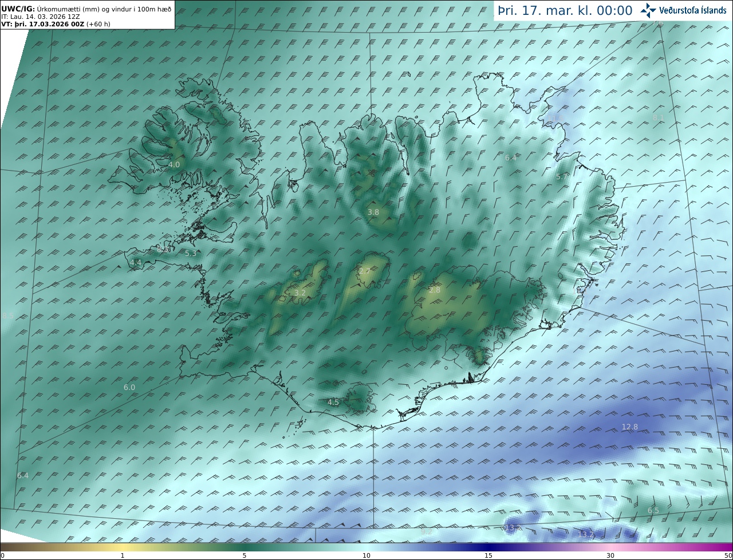Click the 13.2 precipitation value
This screenshot has width=733, height=560.
[x=586, y=534]
